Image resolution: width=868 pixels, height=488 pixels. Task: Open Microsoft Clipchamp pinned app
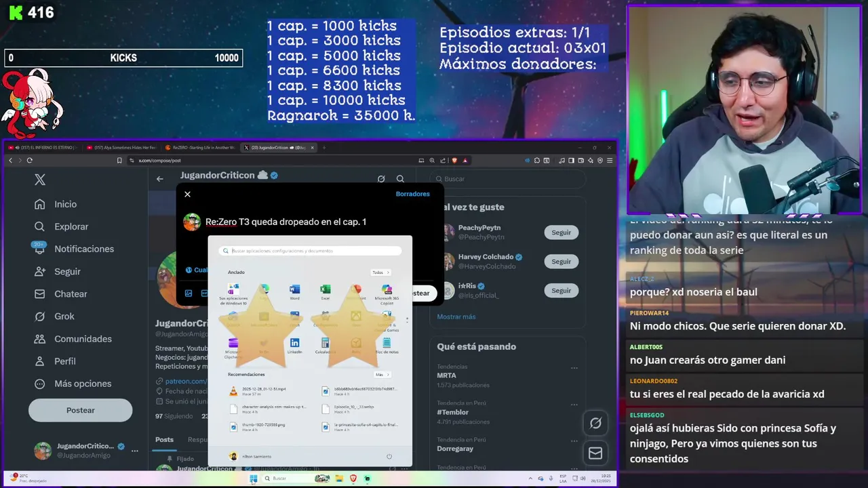coord(233,348)
